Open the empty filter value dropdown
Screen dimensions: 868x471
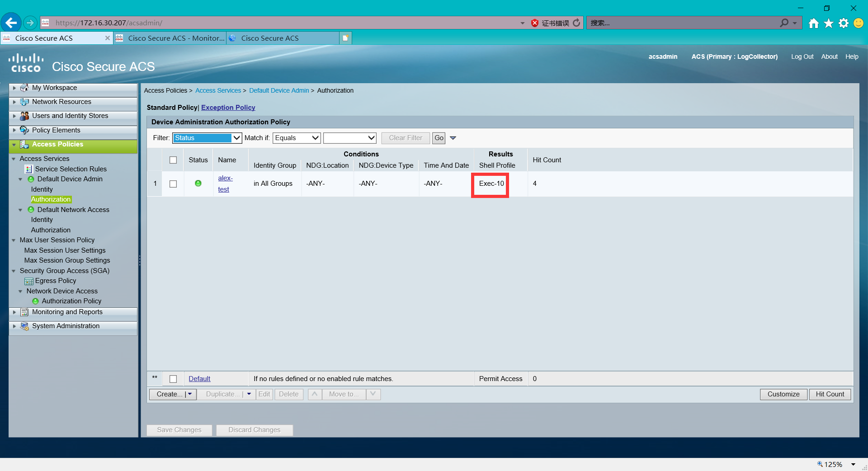[x=350, y=138]
